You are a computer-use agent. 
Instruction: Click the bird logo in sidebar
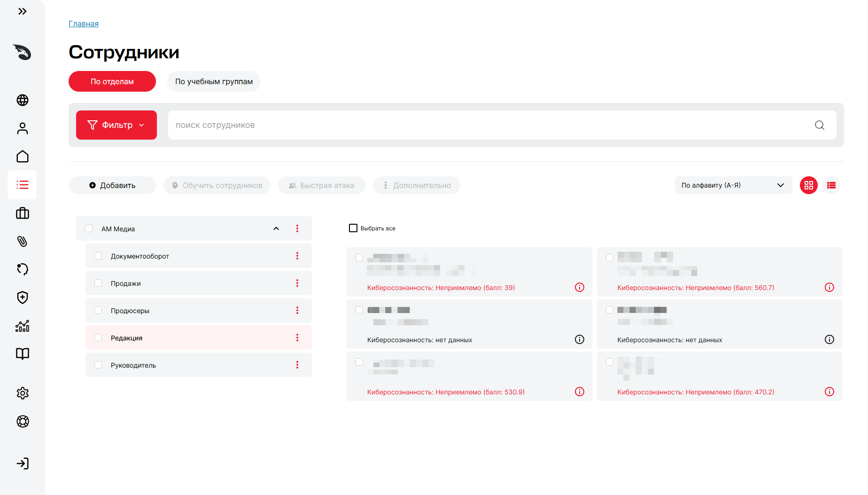[x=22, y=52]
